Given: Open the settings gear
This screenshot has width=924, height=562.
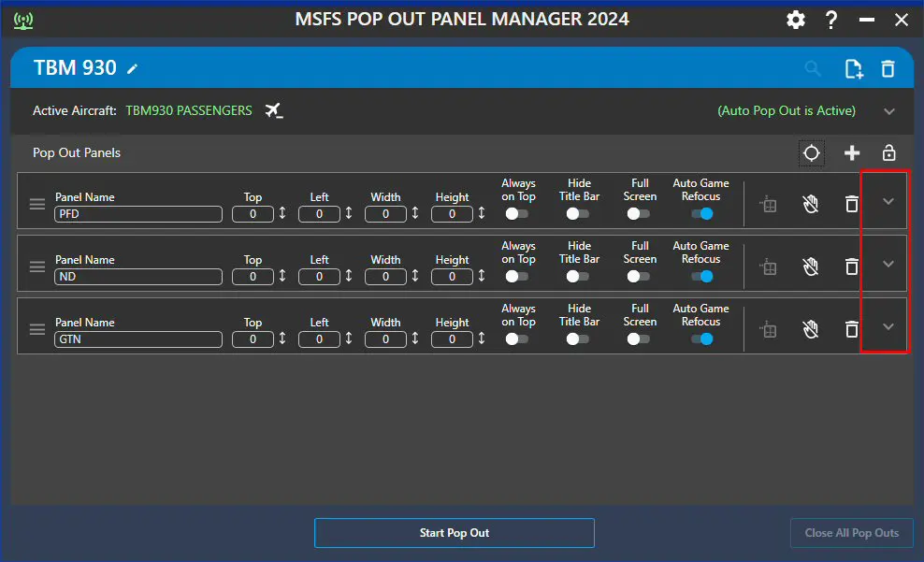Looking at the screenshot, I should pyautogui.click(x=796, y=20).
